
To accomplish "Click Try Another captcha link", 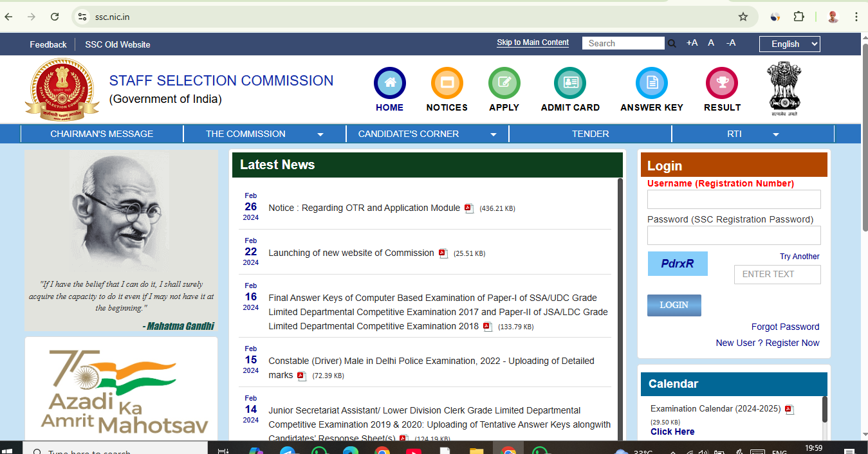I will point(800,257).
